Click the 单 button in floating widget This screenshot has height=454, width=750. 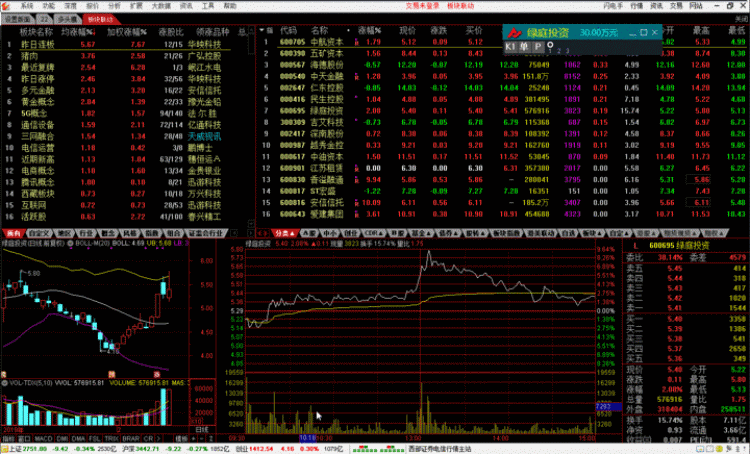(524, 46)
